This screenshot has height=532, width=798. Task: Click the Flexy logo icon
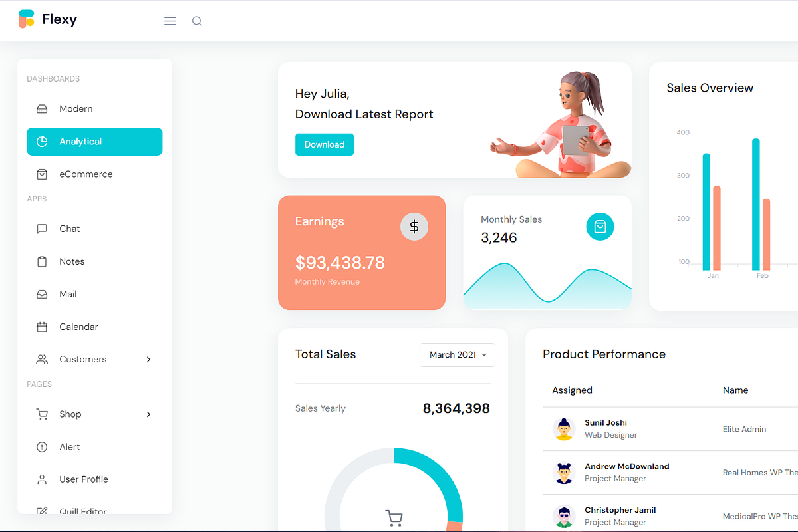[27, 19]
